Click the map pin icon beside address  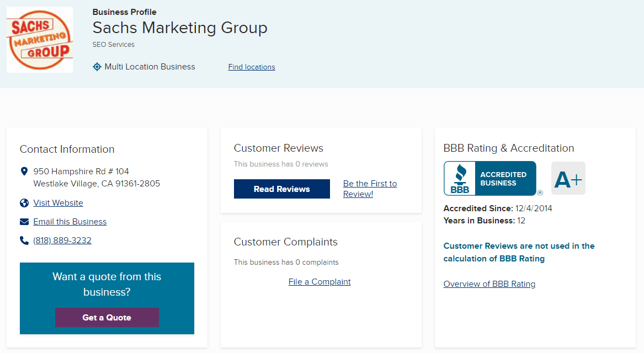24,172
